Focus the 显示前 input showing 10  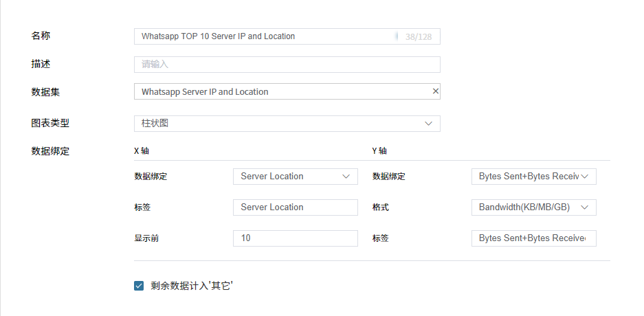(295, 238)
